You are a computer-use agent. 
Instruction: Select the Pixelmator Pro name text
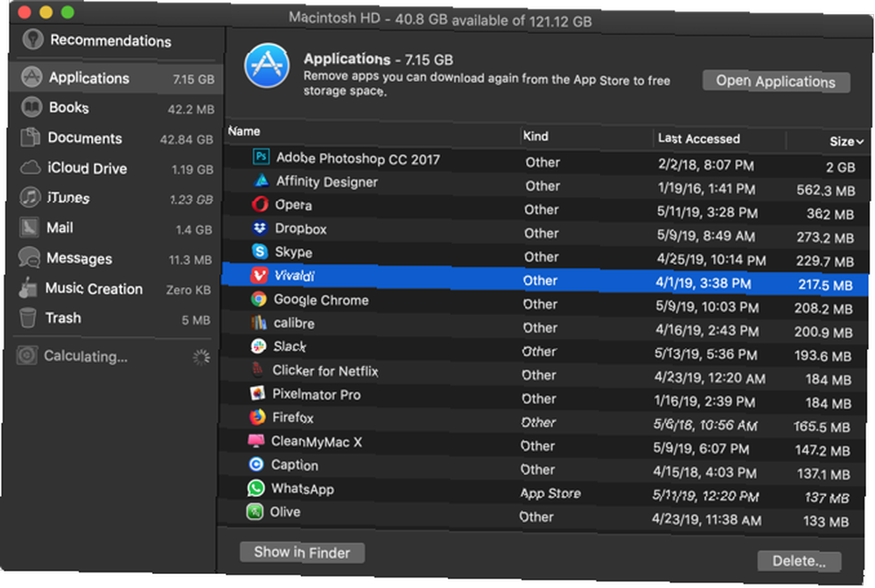click(x=317, y=395)
